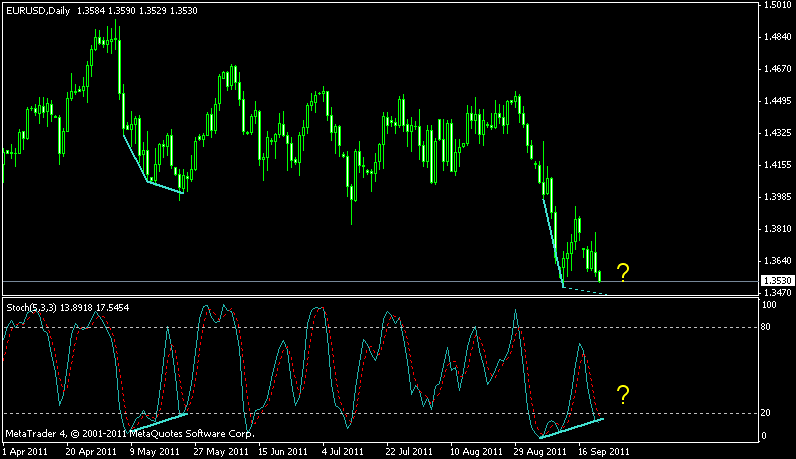Click the 1.5010 price axis label

[x=778, y=5]
